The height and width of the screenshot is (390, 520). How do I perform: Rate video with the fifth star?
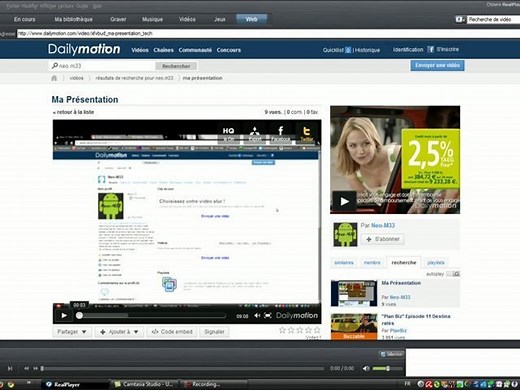[x=317, y=330]
